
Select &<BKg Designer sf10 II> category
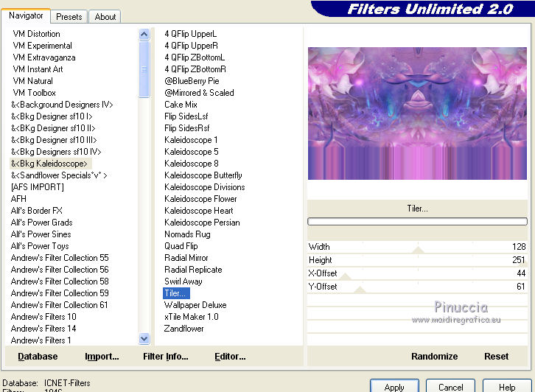click(x=53, y=128)
